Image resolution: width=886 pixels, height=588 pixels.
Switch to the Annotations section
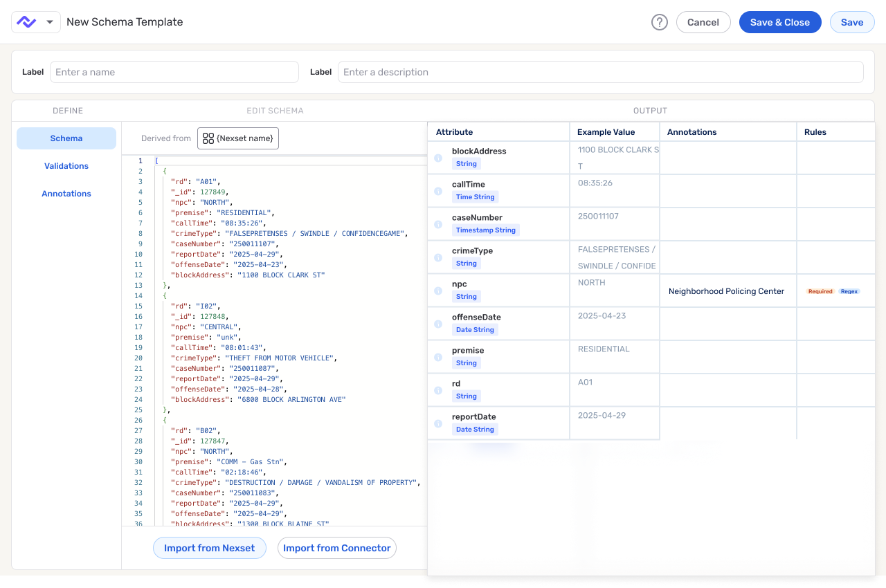(66, 193)
